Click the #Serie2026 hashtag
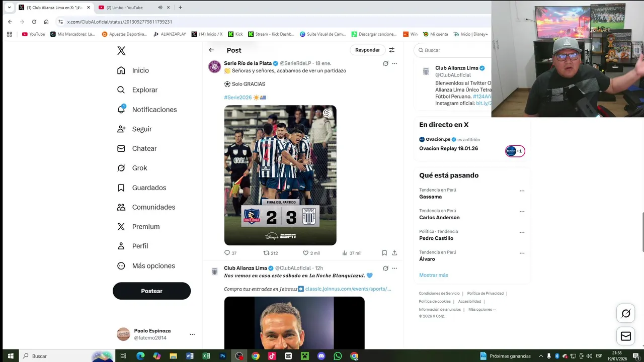The height and width of the screenshot is (362, 644). (x=237, y=97)
